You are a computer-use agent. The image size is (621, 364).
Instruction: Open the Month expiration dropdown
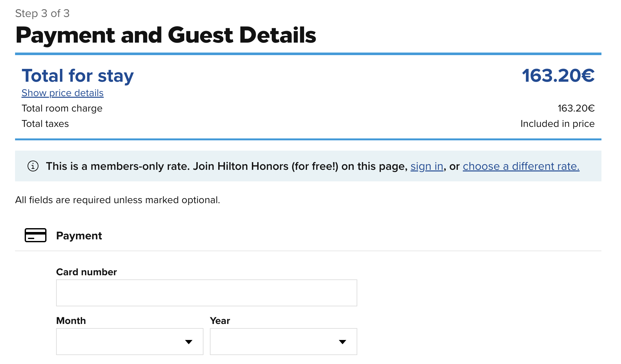(129, 342)
